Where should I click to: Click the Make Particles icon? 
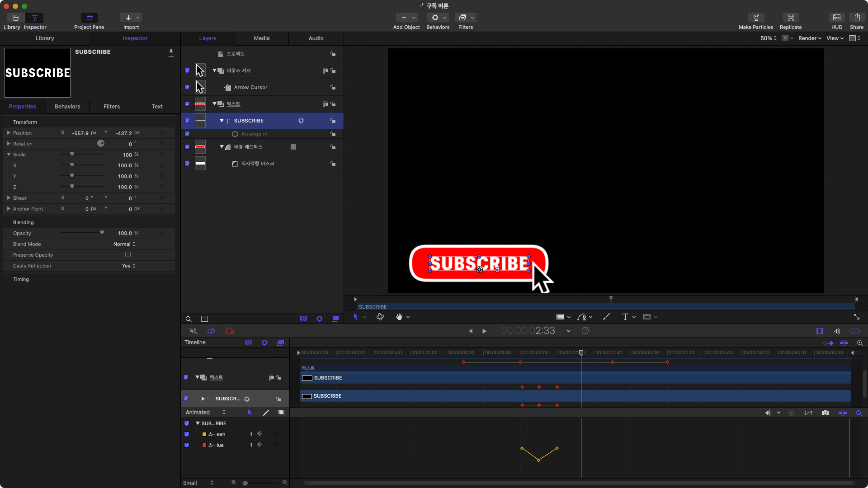(756, 18)
